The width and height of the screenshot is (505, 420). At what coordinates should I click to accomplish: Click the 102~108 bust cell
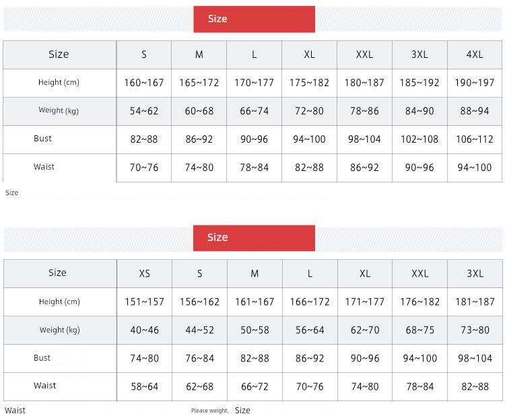[x=419, y=139]
